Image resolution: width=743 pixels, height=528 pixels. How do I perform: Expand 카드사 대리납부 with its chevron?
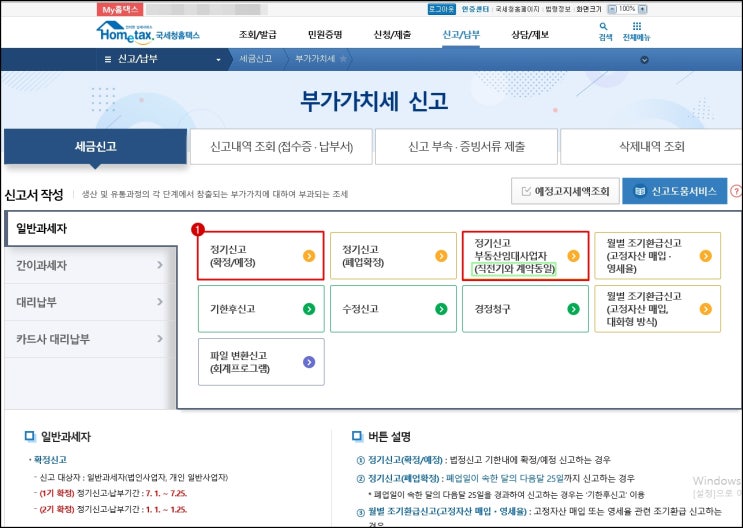(x=160, y=339)
